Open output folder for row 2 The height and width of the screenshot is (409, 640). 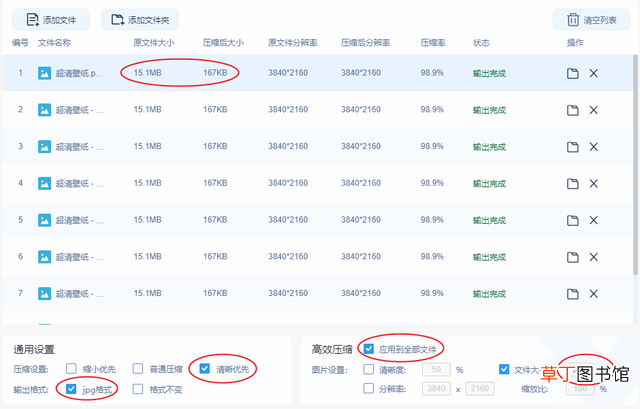(x=573, y=110)
